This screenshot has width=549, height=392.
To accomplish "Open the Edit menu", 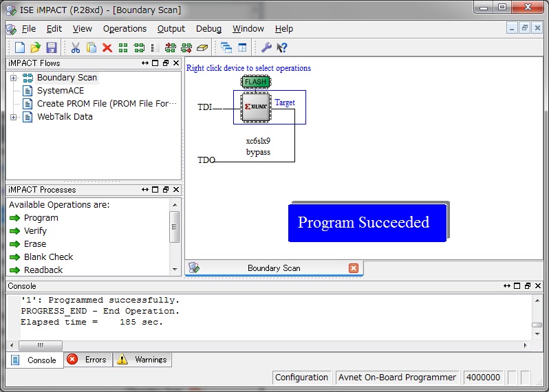I will point(54,29).
